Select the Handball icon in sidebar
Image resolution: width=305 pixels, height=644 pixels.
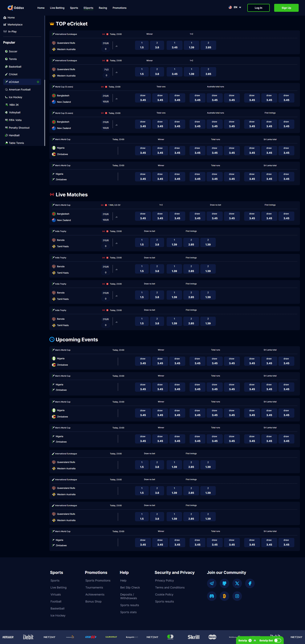6,135
